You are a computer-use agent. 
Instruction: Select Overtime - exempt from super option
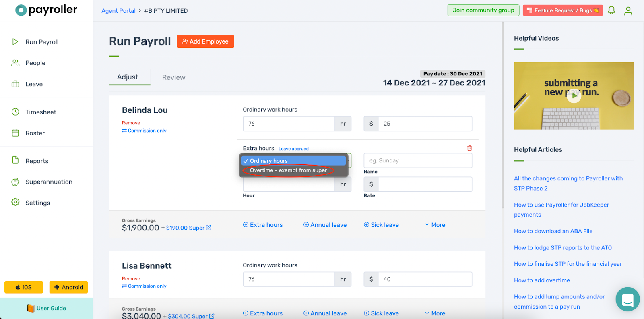tap(288, 170)
